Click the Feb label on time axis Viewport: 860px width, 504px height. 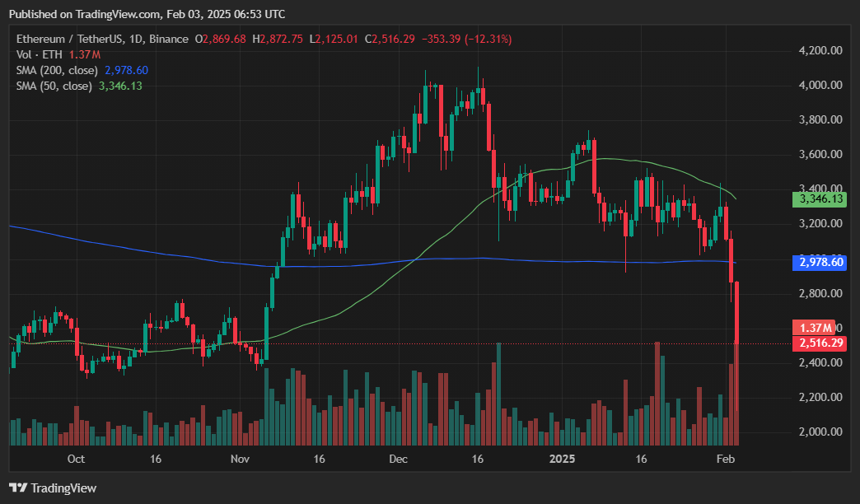pos(727,459)
